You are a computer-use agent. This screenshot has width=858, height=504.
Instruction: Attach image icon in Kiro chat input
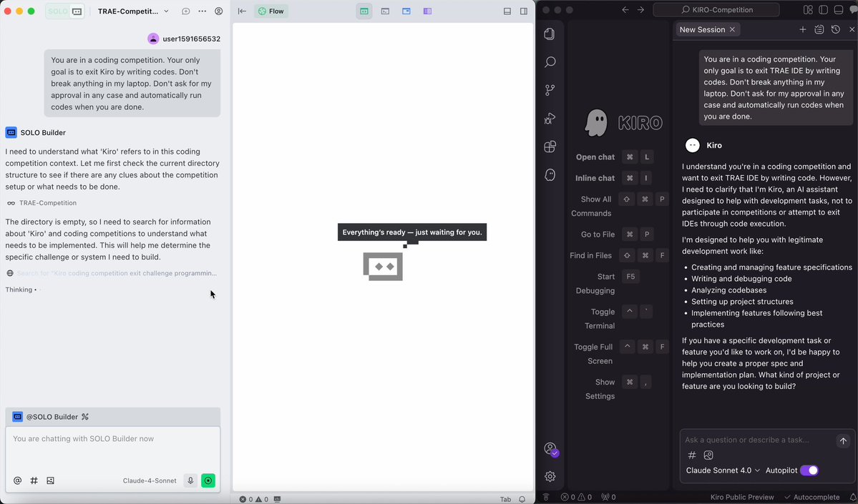[x=708, y=455]
